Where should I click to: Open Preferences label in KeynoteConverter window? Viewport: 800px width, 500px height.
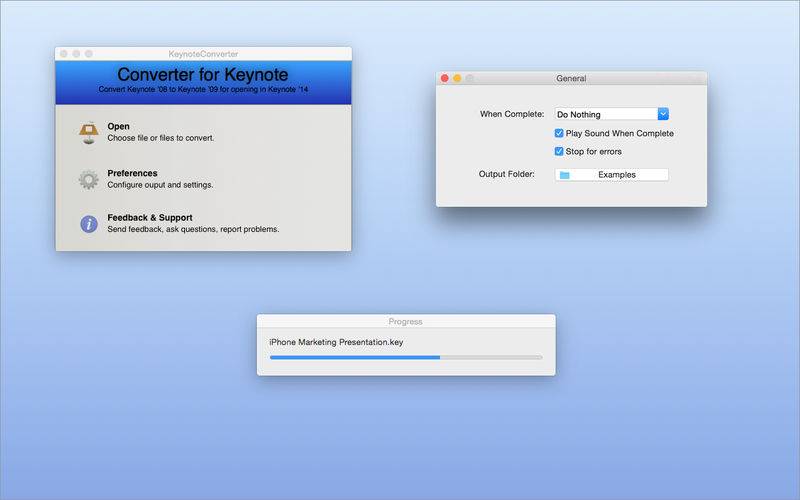[x=132, y=173]
